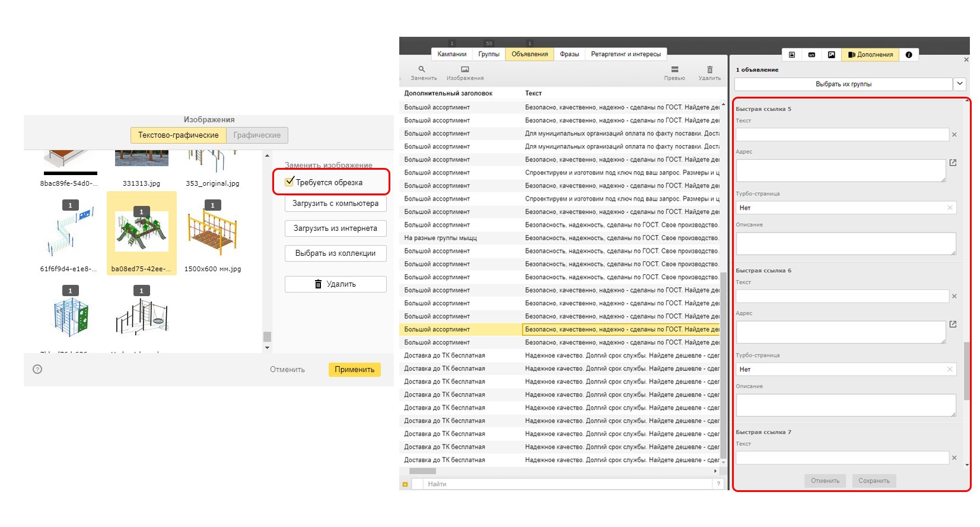Click Загрузить с компьютера button
980x527 pixels.
[335, 204]
